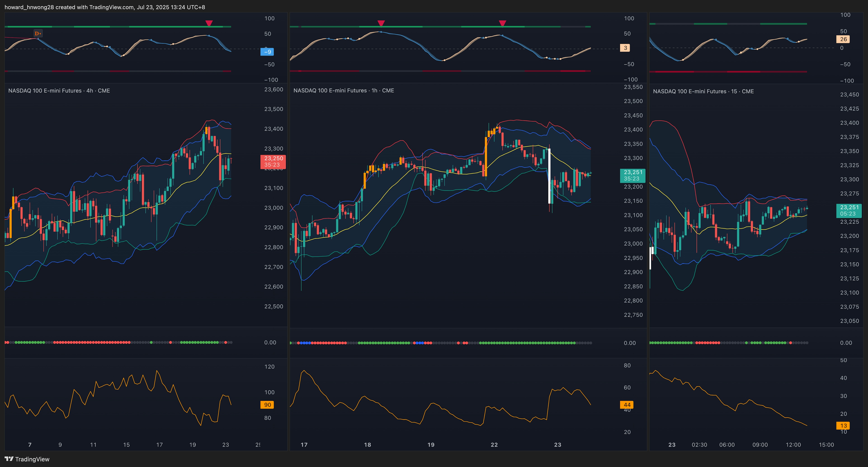Click first red triangle signal in 1h oscillator

381,23
